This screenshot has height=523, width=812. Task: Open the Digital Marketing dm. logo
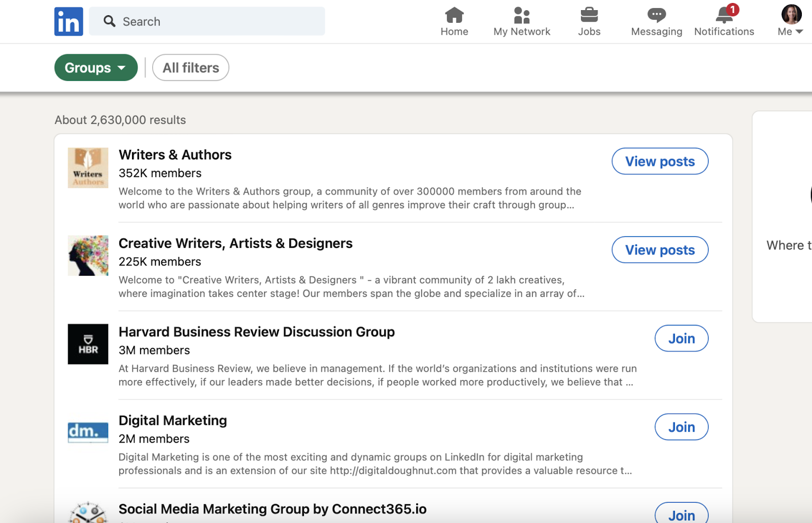coord(88,433)
